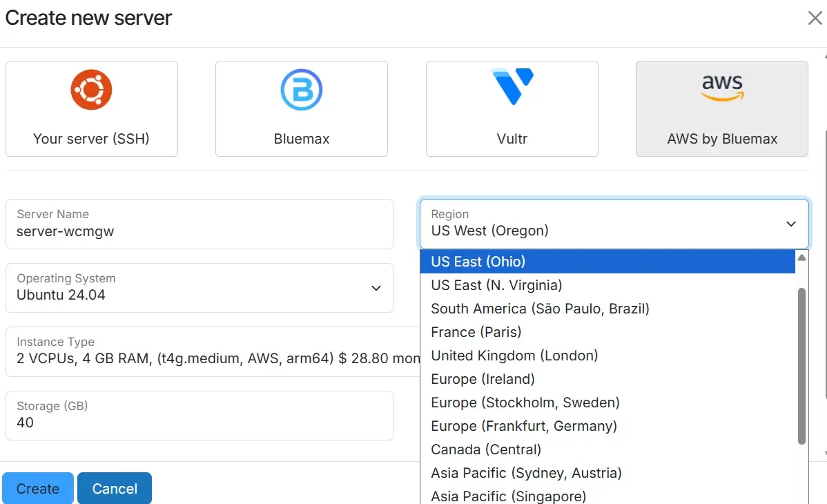
Task: Select Europe (Frankfurt, Germany) option
Action: tap(524, 426)
